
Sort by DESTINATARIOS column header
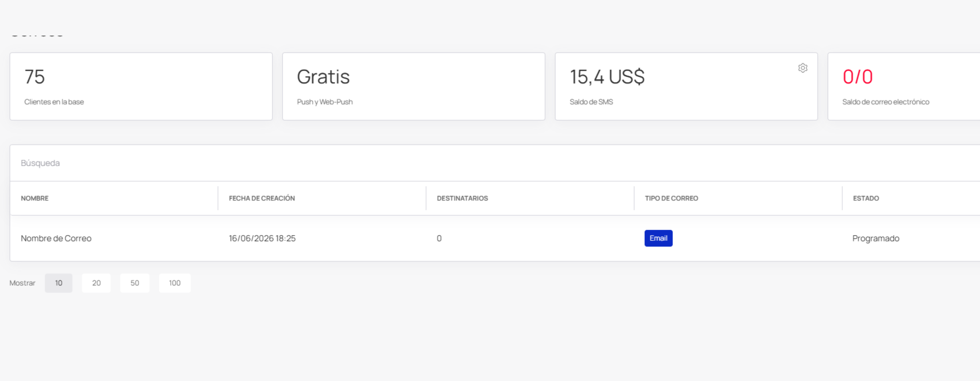(x=462, y=198)
